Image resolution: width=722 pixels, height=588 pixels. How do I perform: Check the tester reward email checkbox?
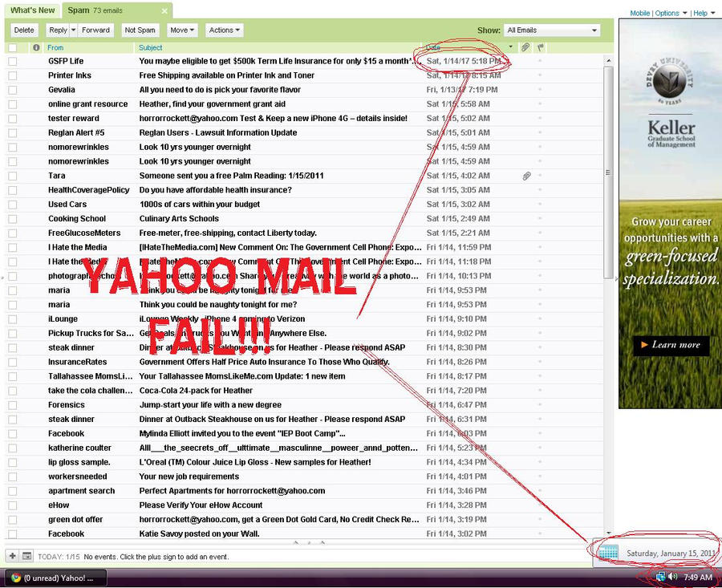tap(12, 119)
